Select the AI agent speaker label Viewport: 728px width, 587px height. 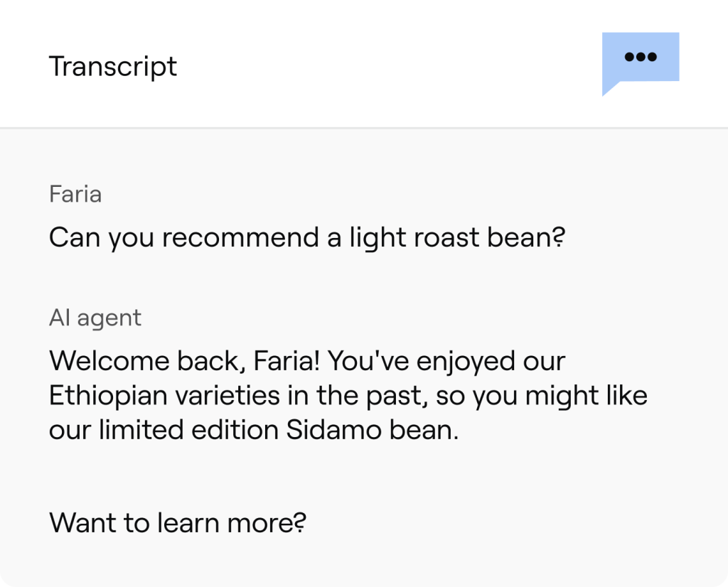tap(94, 317)
